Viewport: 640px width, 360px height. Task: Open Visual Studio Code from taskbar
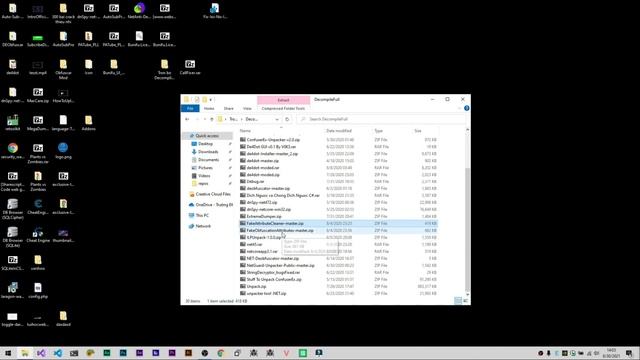click(x=58, y=353)
